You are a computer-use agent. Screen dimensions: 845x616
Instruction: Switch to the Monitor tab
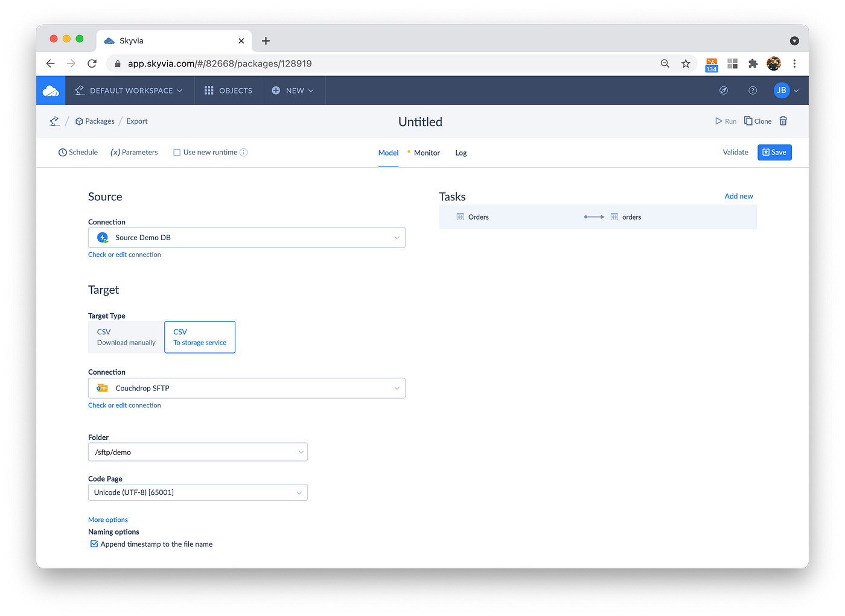click(x=427, y=153)
